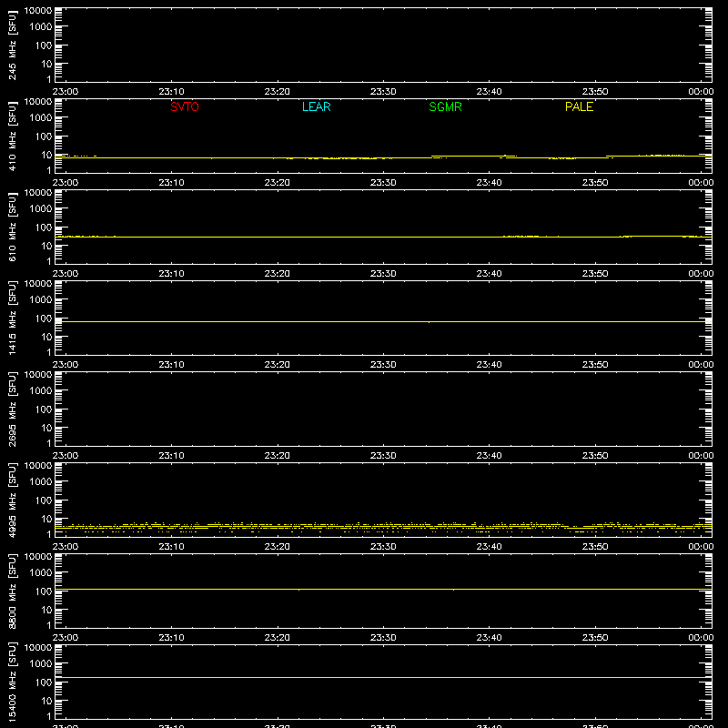This screenshot has height=728, width=728.
Task: Click 23:20 time label under 410 MHz plot
Action: pos(278,183)
